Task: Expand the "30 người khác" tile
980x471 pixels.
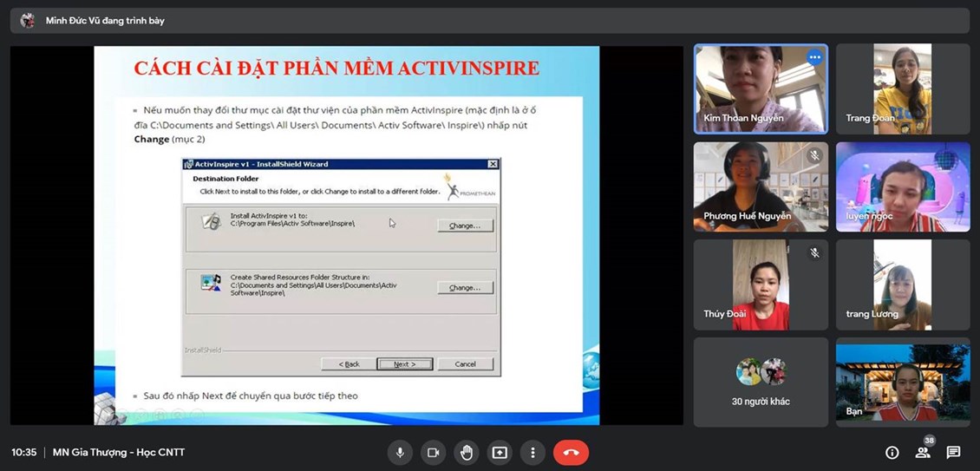Action: point(761,382)
